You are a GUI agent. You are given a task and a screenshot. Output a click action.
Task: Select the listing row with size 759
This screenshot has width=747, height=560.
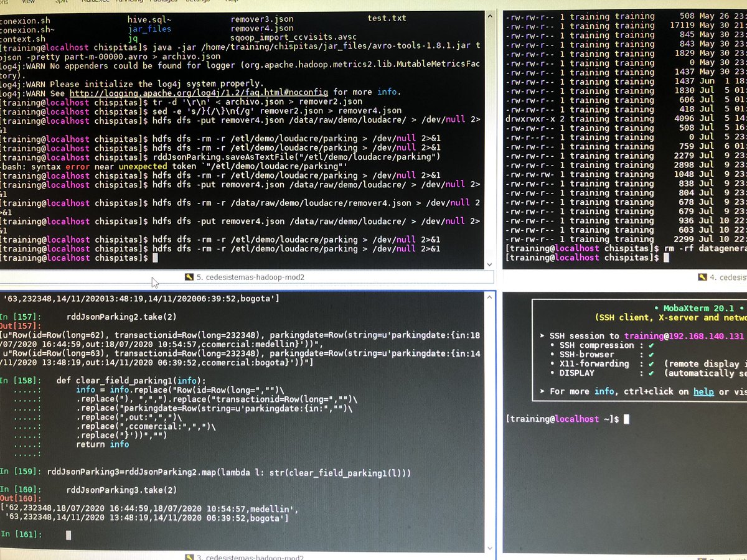click(x=626, y=146)
